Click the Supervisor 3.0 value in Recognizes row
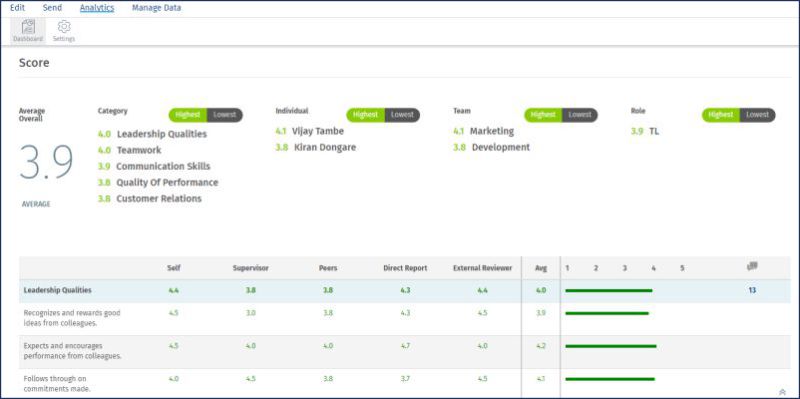This screenshot has height=399, width=800. coord(251,313)
